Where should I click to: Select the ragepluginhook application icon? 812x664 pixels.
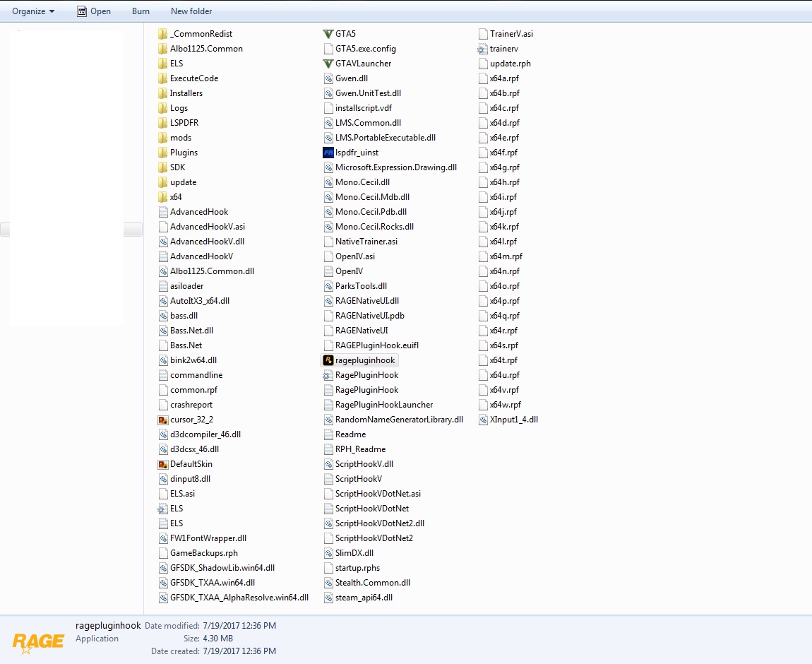point(328,360)
